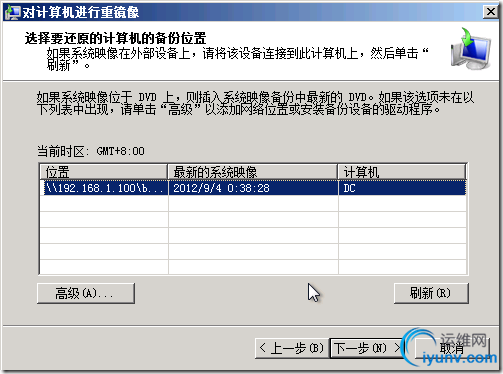This screenshot has width=503, height=374.
Task: Sort by 计算机 column header
Action: coord(402,172)
